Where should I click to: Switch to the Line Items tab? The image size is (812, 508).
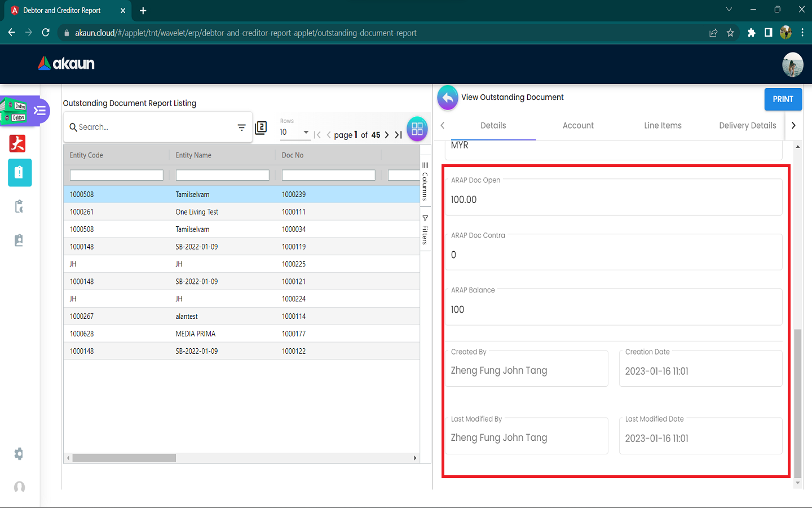(663, 125)
